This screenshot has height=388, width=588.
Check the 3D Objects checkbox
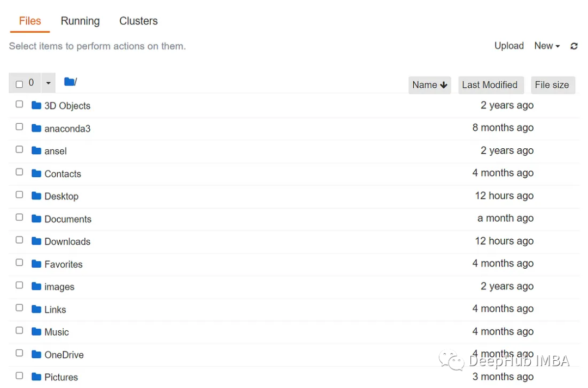(20, 104)
